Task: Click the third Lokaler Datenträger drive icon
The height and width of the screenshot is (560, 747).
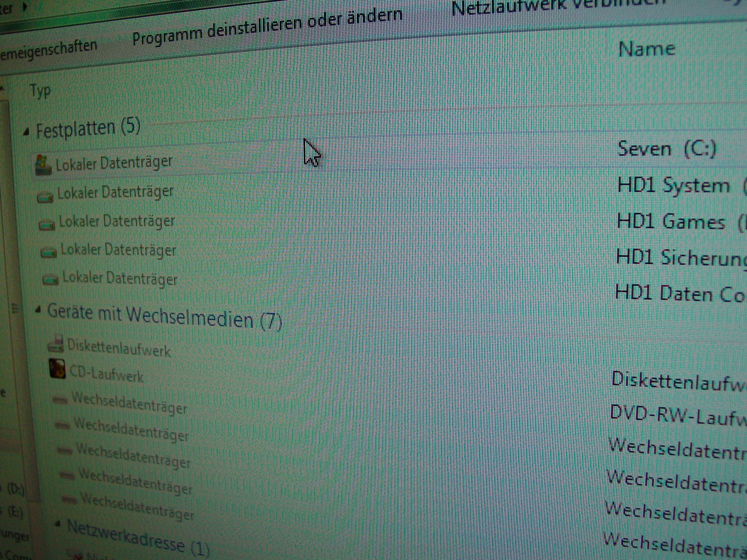Action: [47, 225]
